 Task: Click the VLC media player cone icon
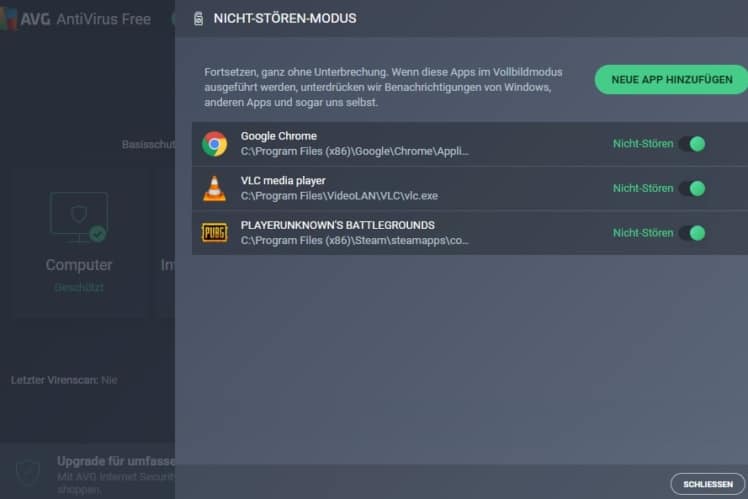tap(214, 188)
